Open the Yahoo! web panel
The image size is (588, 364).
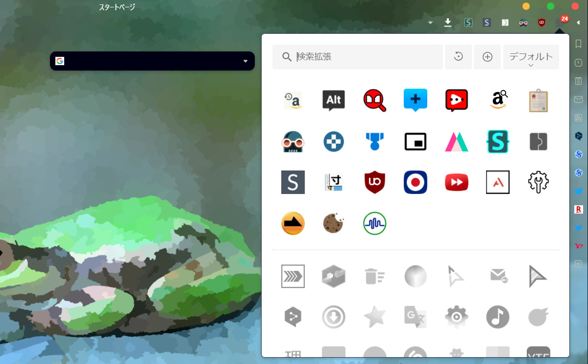tap(578, 246)
